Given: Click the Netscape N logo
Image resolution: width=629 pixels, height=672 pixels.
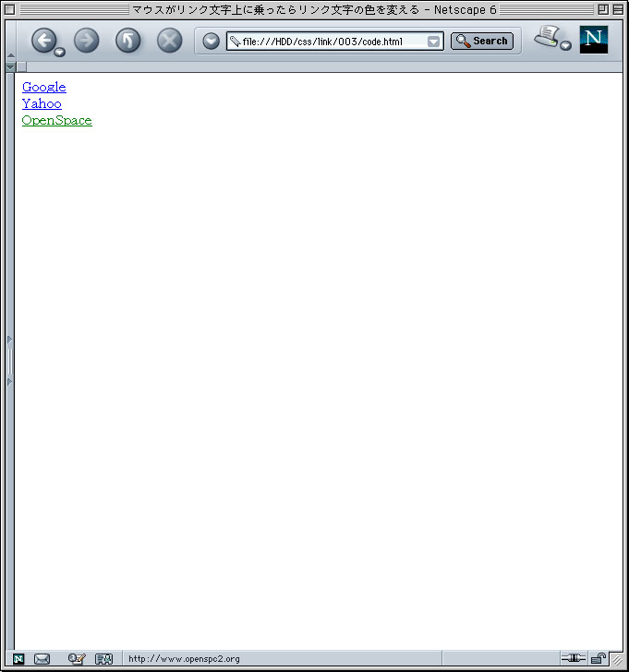Looking at the screenshot, I should (x=593, y=40).
